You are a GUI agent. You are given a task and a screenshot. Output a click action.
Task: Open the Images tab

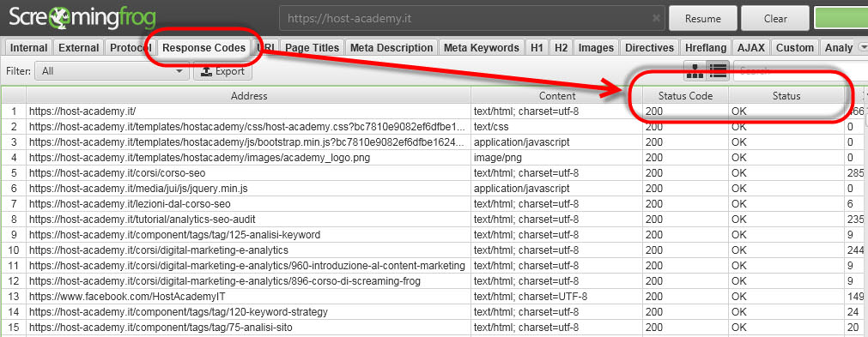click(x=596, y=47)
